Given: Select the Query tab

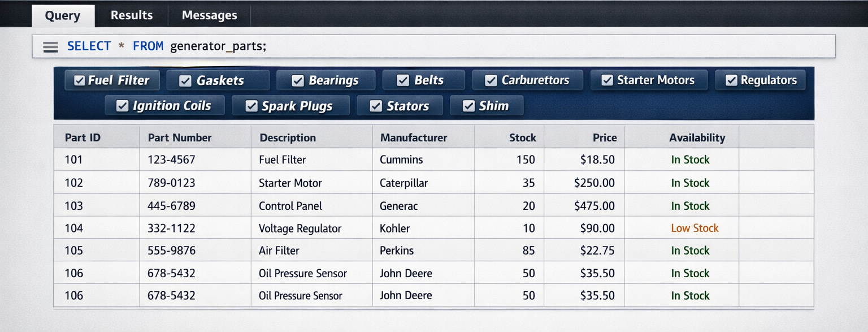Looking at the screenshot, I should (63, 15).
